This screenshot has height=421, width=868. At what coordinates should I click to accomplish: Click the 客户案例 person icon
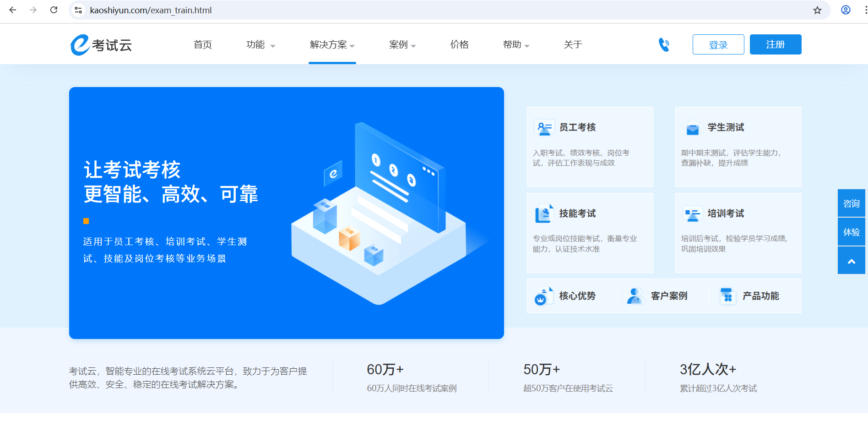click(635, 296)
